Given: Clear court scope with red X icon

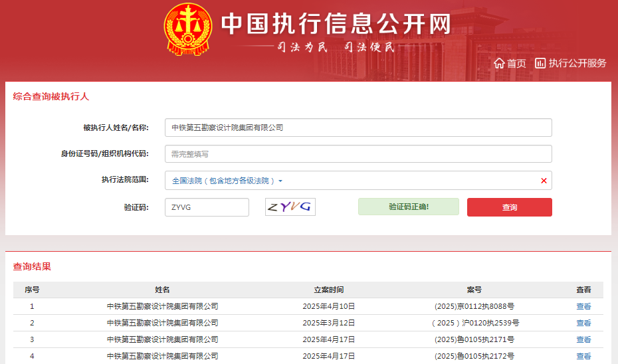Looking at the screenshot, I should point(544,181).
